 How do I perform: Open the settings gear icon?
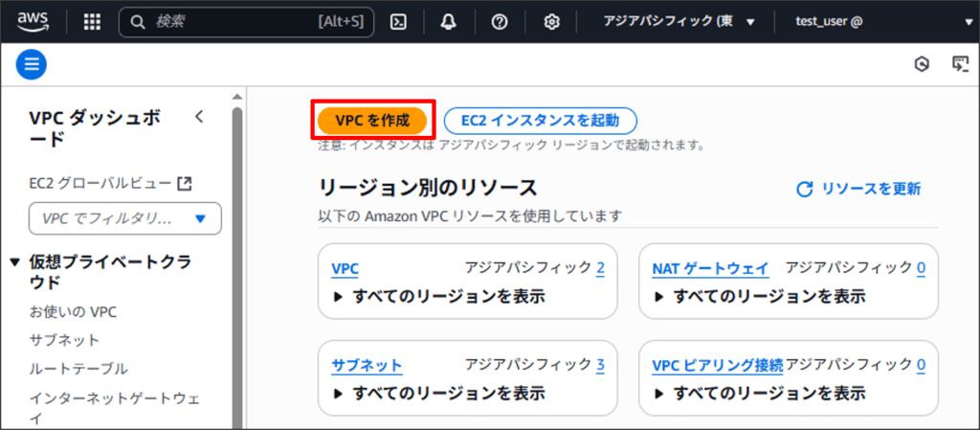550,22
